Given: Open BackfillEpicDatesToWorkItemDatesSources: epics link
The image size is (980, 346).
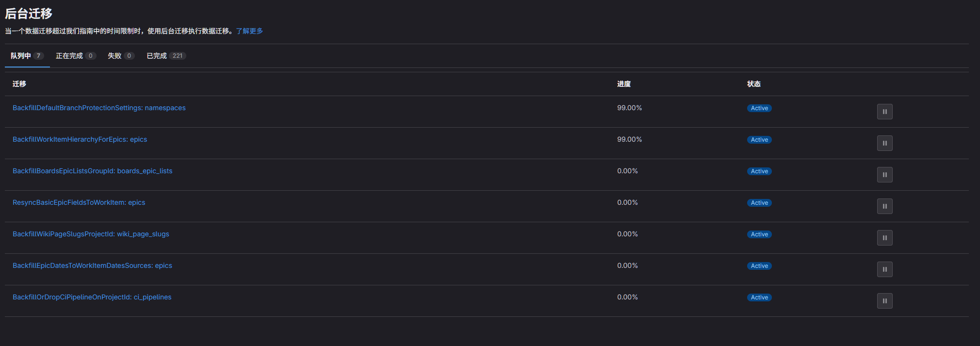Looking at the screenshot, I should pyautogui.click(x=92, y=265).
